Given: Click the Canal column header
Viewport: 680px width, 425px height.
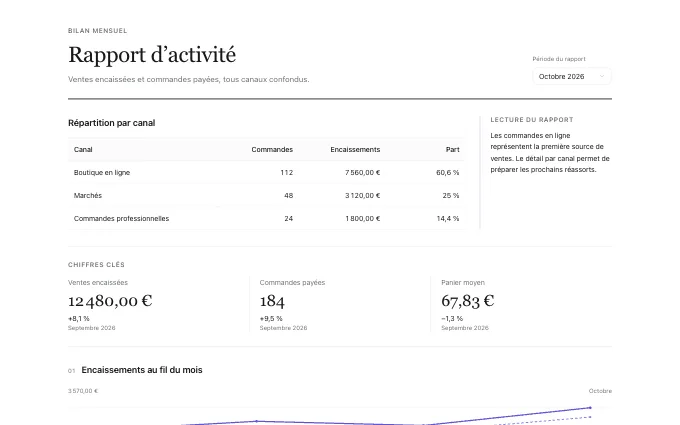Looking at the screenshot, I should coord(83,150).
